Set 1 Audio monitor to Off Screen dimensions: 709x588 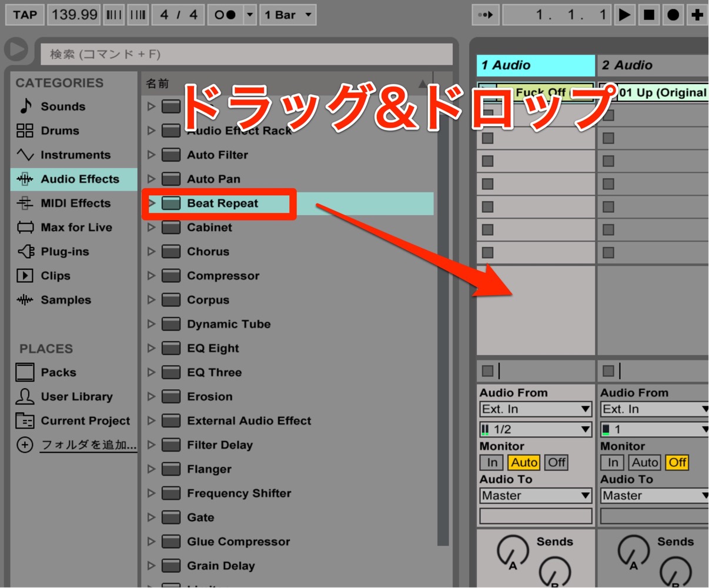(x=557, y=462)
